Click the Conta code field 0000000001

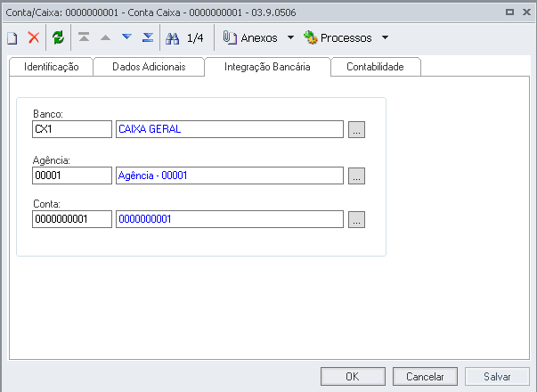pos(72,219)
